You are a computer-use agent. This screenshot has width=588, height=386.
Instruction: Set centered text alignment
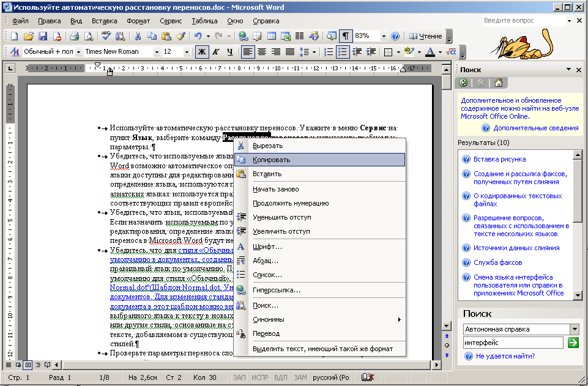click(262, 52)
